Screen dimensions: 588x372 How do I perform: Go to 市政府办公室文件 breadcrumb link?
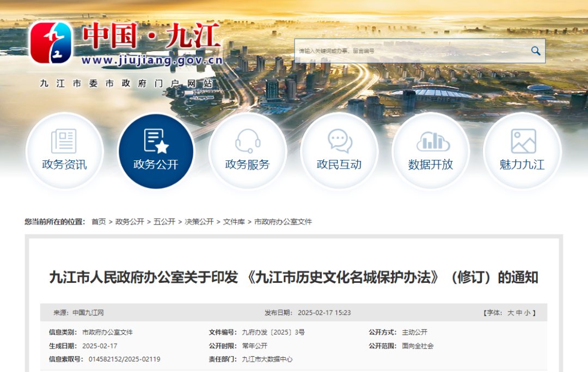(x=283, y=222)
